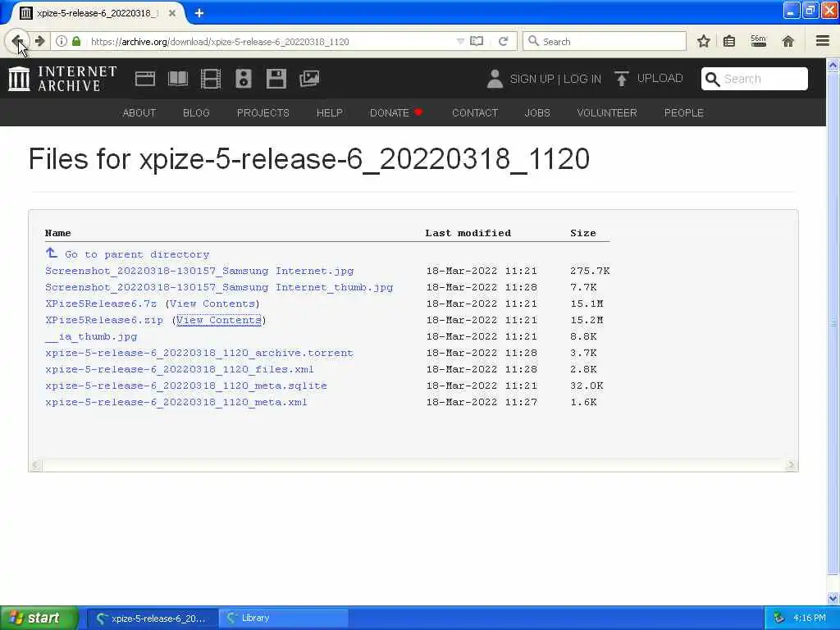
Task: Open the PROJECTS menu item
Action: coord(263,112)
